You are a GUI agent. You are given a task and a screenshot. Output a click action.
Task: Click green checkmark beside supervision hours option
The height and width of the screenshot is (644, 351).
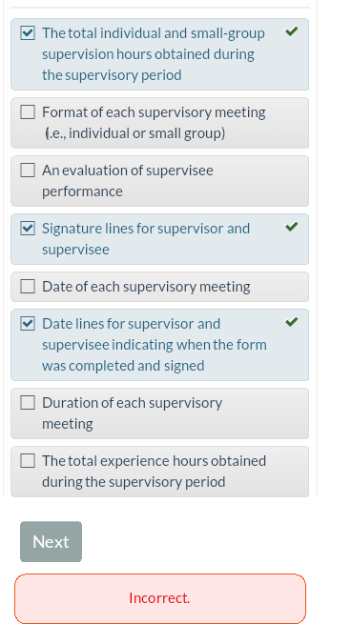pos(292,31)
